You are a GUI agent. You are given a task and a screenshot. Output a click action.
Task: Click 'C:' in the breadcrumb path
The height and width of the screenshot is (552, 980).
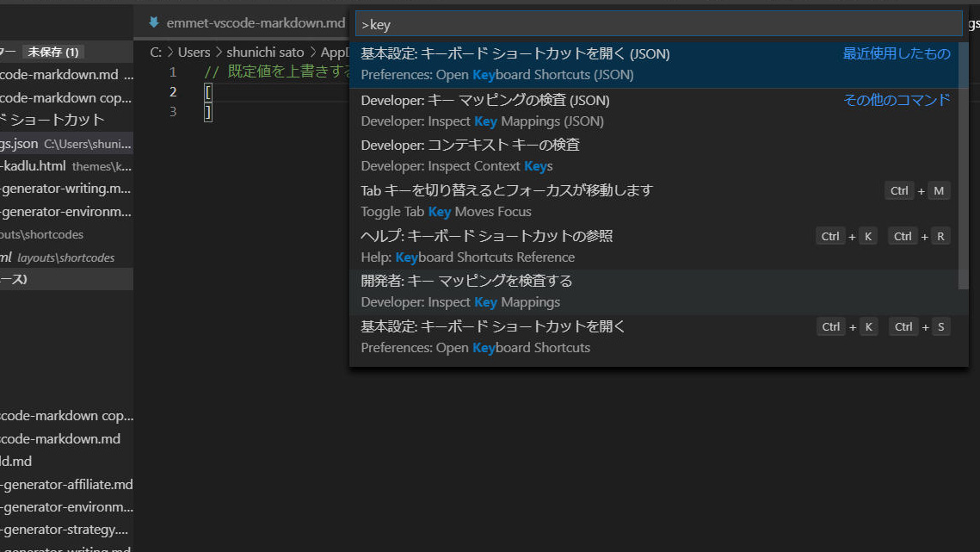[156, 53]
